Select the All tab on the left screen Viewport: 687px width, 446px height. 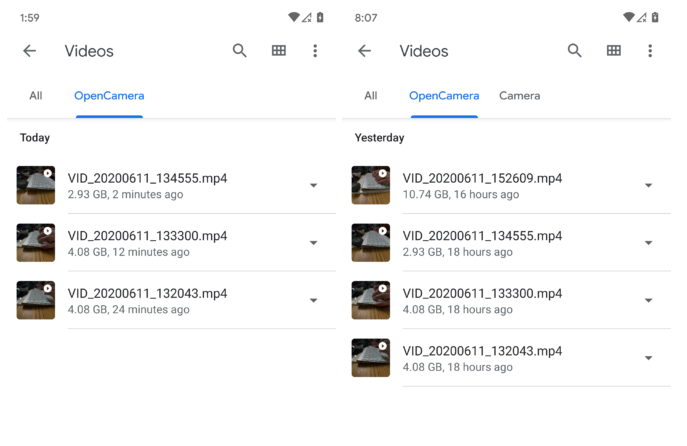pos(36,96)
